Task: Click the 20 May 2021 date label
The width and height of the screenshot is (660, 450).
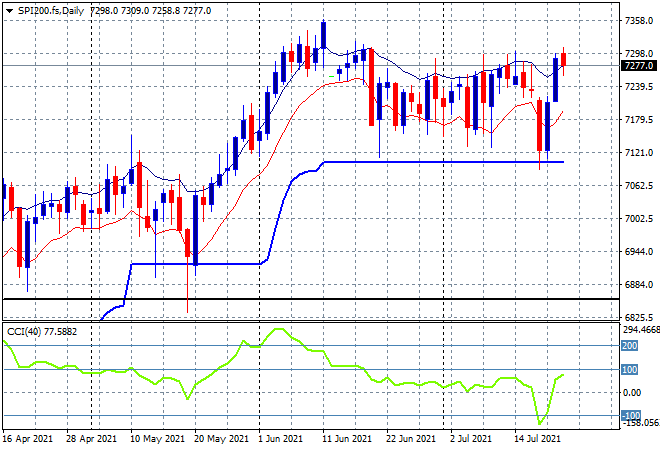Action: point(221,439)
